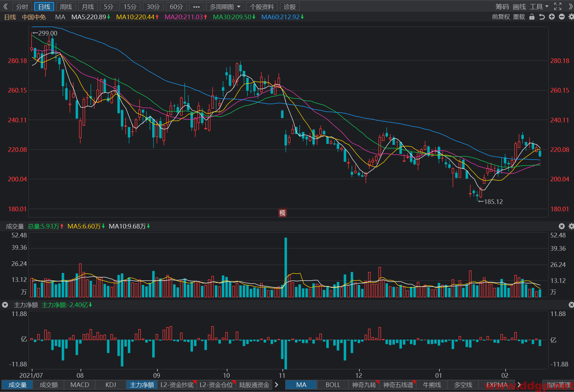Screen dimensions: 574x392
Task: Toggle the 前复权 price adjustment mode
Action: [x=501, y=17]
